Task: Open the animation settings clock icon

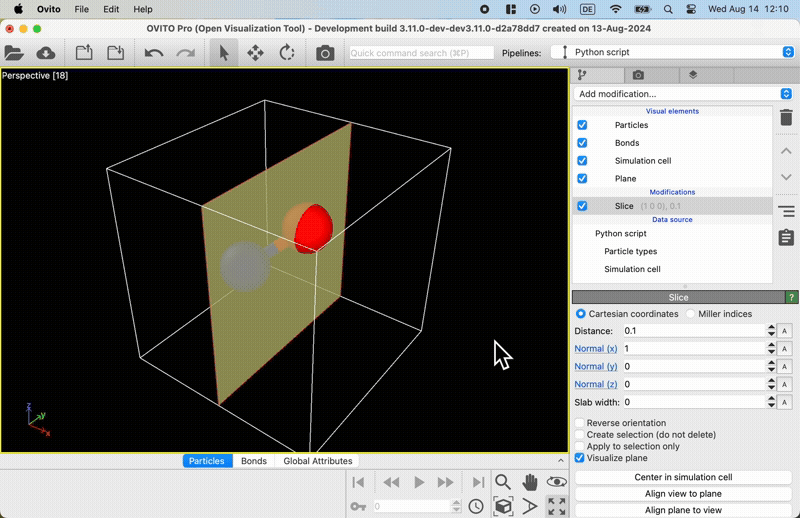Action: click(x=476, y=507)
